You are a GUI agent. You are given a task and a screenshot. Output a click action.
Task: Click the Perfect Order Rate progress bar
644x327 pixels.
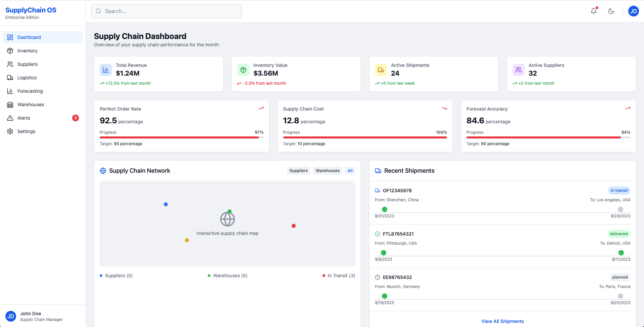[182, 137]
